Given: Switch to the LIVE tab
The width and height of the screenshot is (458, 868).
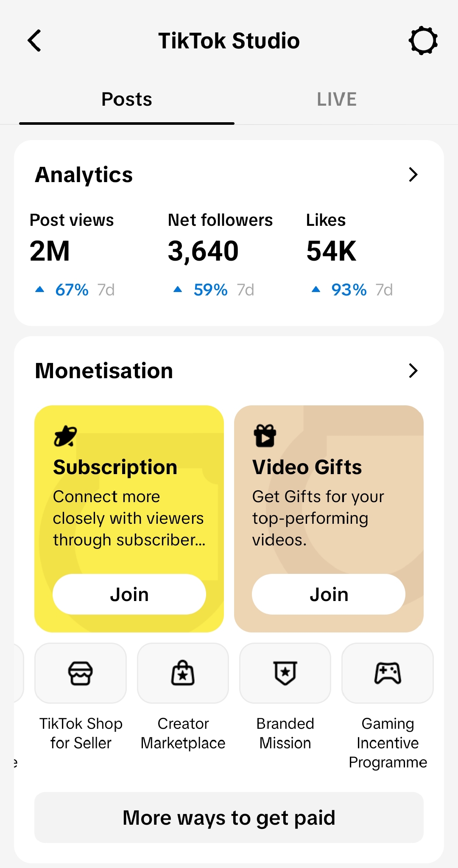Looking at the screenshot, I should tap(337, 99).
